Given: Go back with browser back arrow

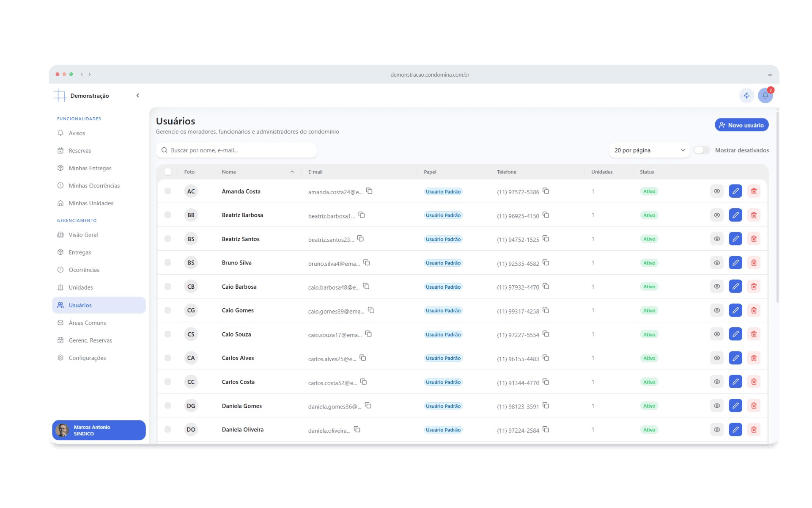Looking at the screenshot, I should tap(82, 75).
